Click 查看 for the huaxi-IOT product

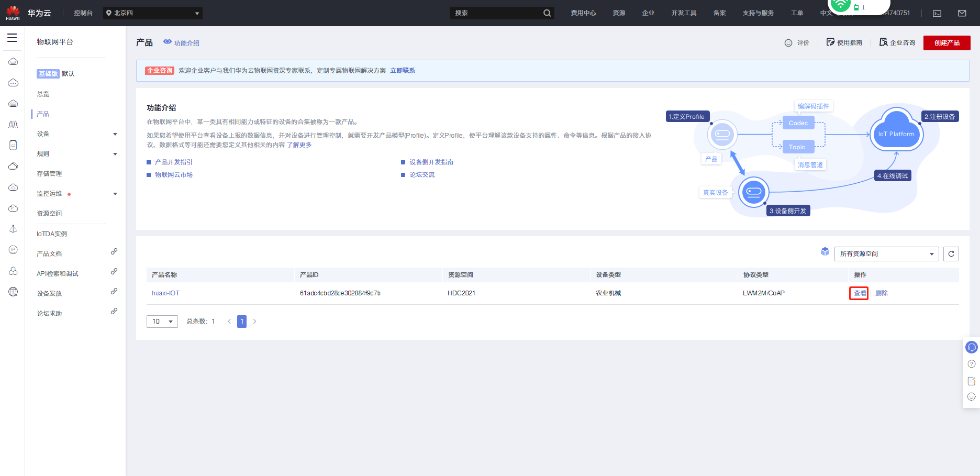coord(860,293)
